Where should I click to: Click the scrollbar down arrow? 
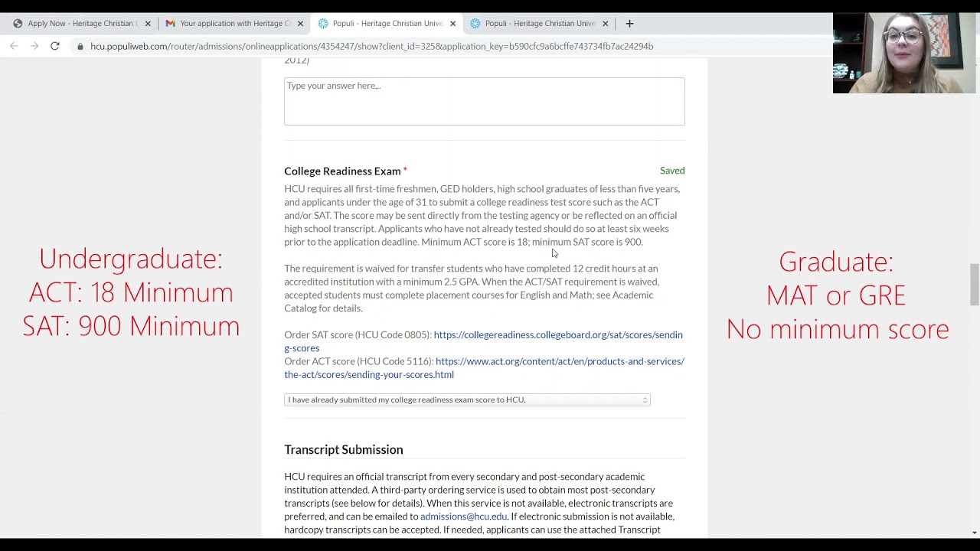tap(974, 533)
